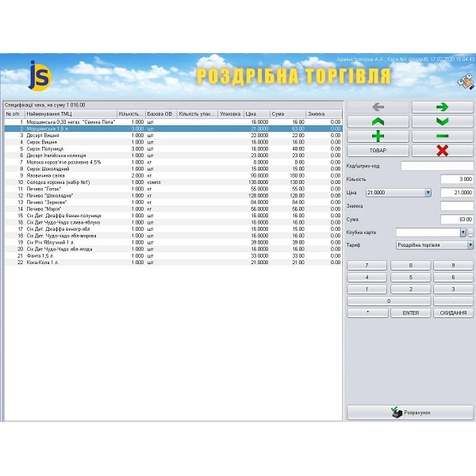This screenshot has width=476, height=476.
Task: Open the Тариф dropdown list
Action: tap(470, 246)
